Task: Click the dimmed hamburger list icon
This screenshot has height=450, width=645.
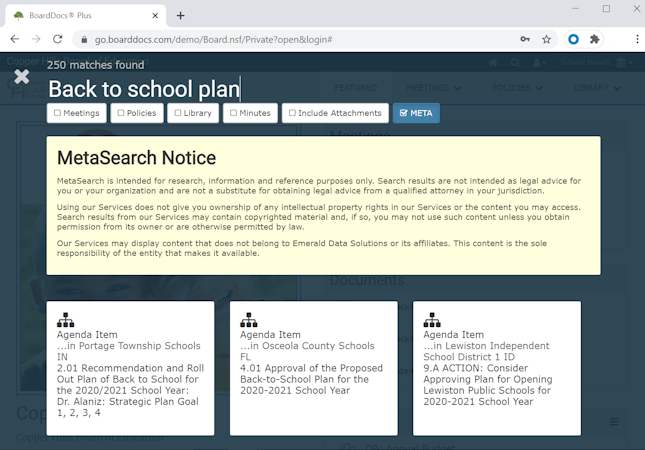Action: pyautogui.click(x=614, y=422)
